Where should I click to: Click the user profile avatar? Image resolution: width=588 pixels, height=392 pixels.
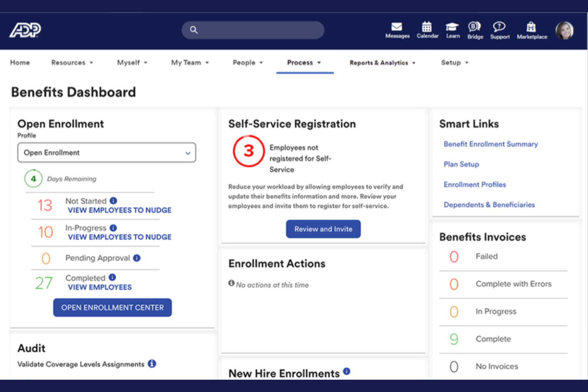click(x=565, y=30)
